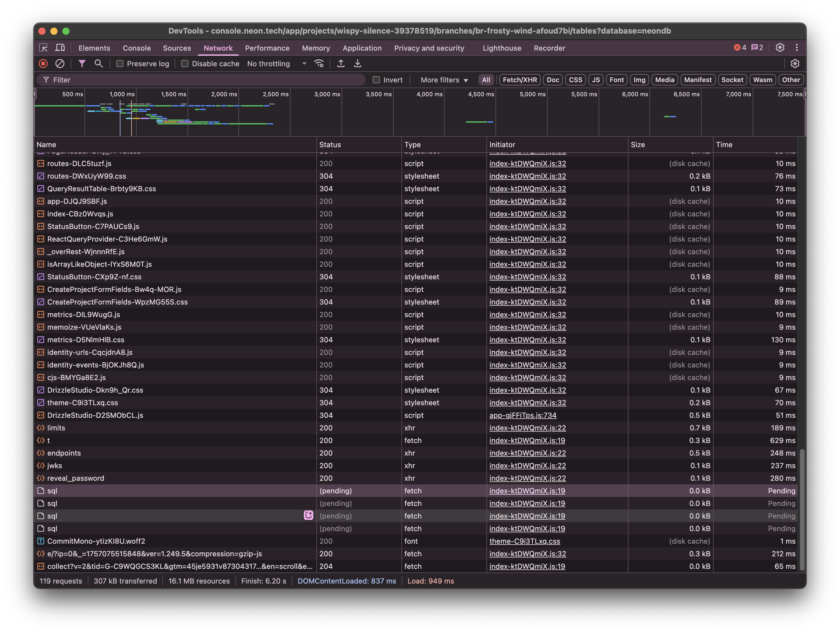The image size is (840, 633).
Task: Click the JSON icon beside endpoints
Action: [x=41, y=453]
